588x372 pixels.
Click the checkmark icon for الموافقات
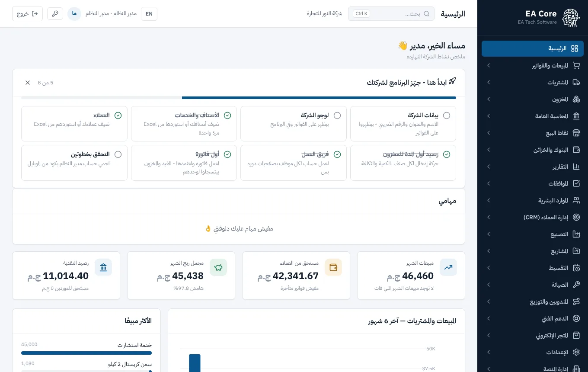576,184
